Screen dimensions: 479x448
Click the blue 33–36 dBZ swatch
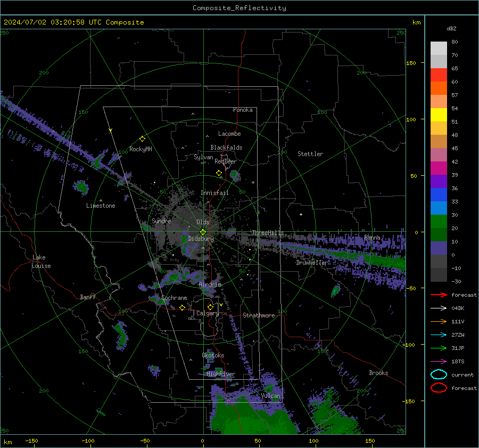439,195
